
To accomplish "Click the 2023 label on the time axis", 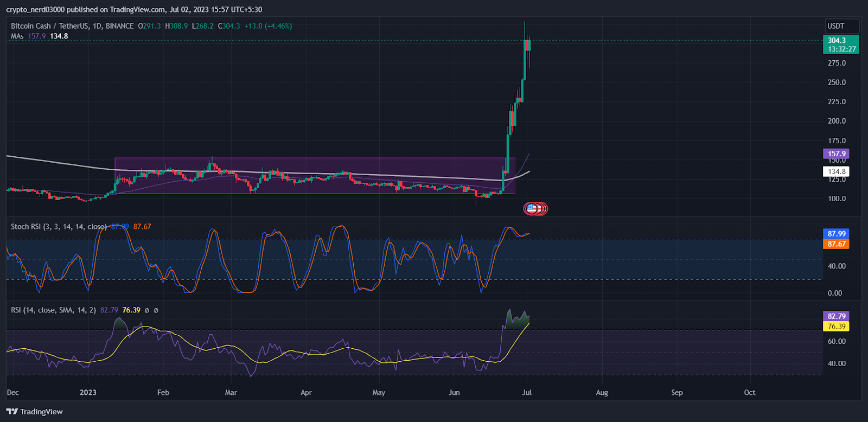I will pos(88,392).
